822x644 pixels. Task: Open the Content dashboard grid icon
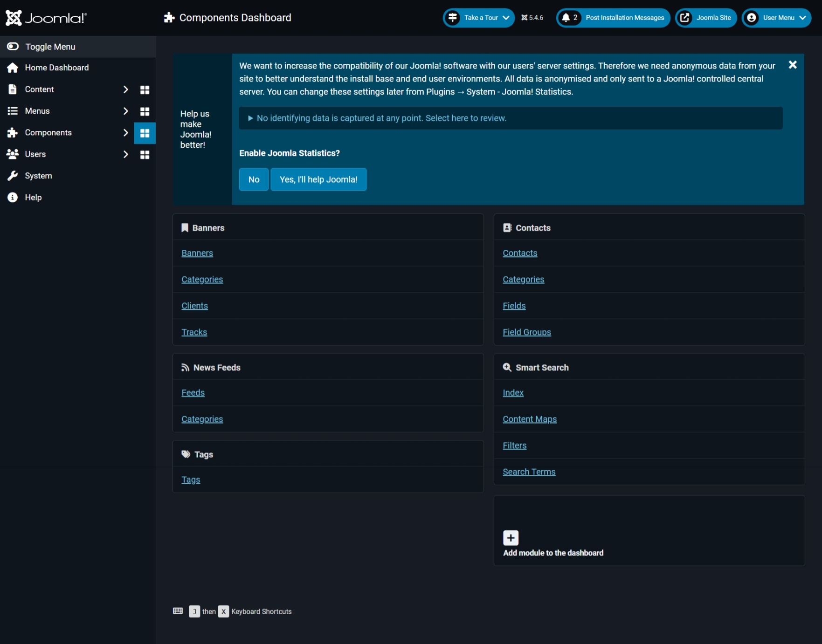[x=145, y=89]
